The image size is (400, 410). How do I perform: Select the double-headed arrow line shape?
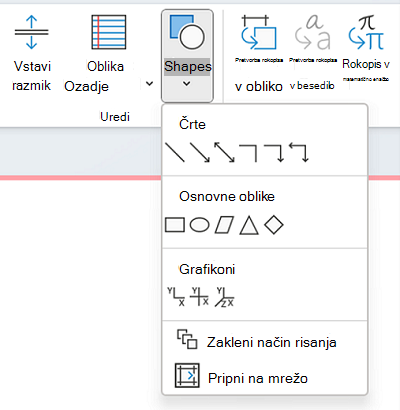(x=224, y=153)
